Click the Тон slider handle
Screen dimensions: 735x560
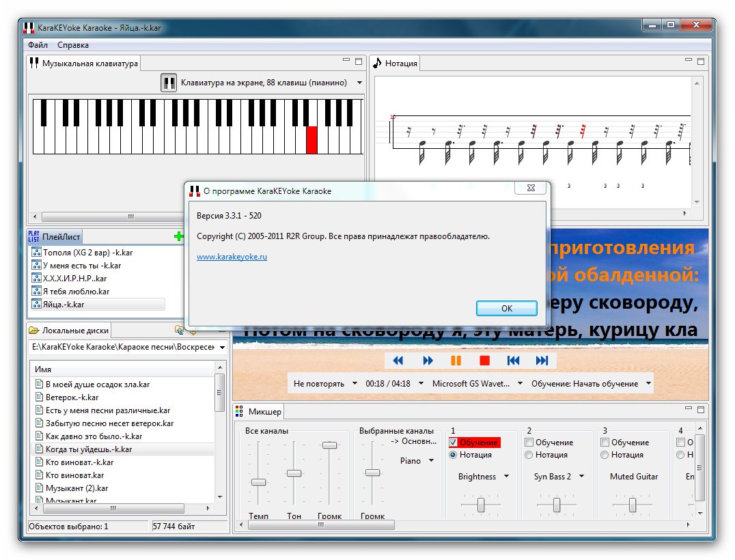pos(294,473)
